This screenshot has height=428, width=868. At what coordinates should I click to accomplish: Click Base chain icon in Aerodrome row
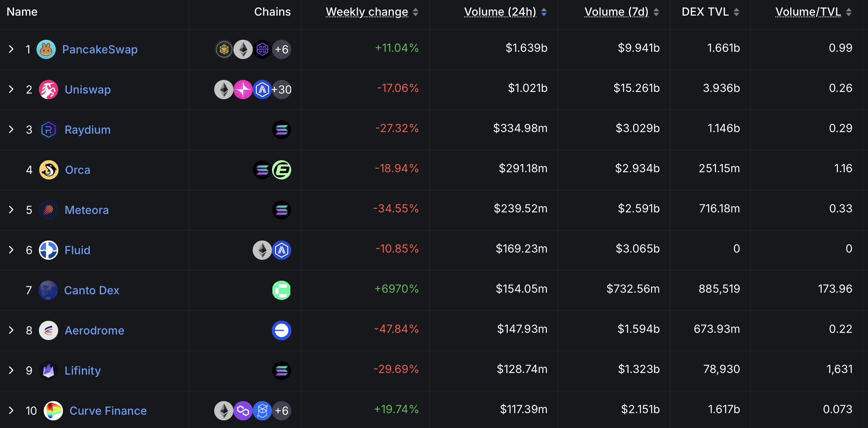282,330
